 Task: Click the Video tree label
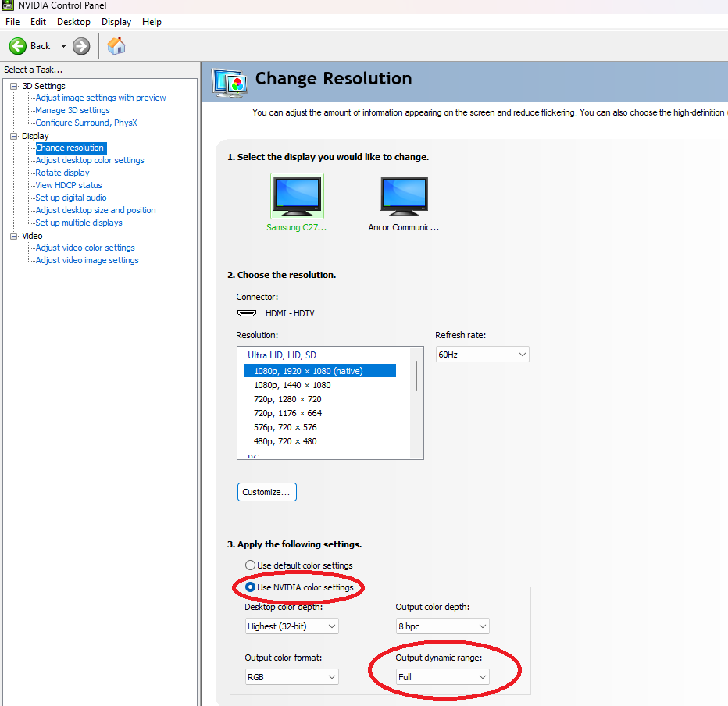pyautogui.click(x=32, y=236)
